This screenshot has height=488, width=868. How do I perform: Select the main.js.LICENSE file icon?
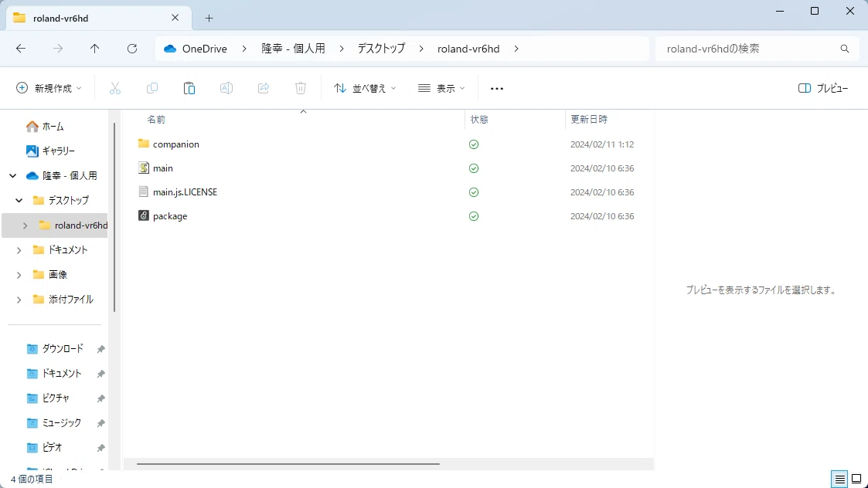143,191
